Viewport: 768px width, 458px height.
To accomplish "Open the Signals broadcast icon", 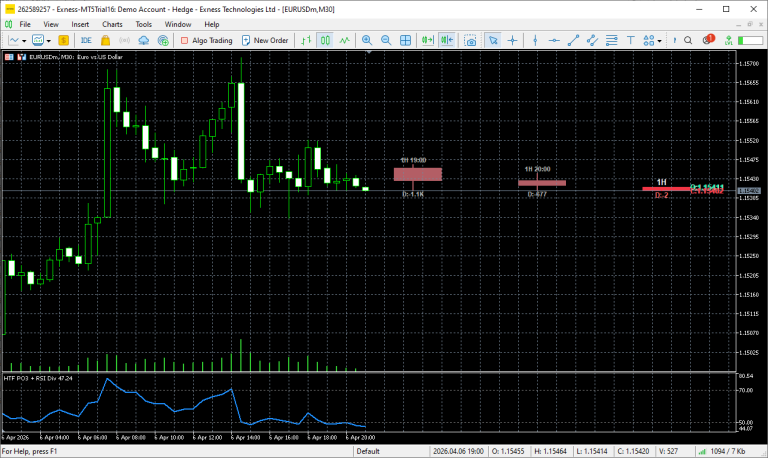I will (x=124, y=40).
